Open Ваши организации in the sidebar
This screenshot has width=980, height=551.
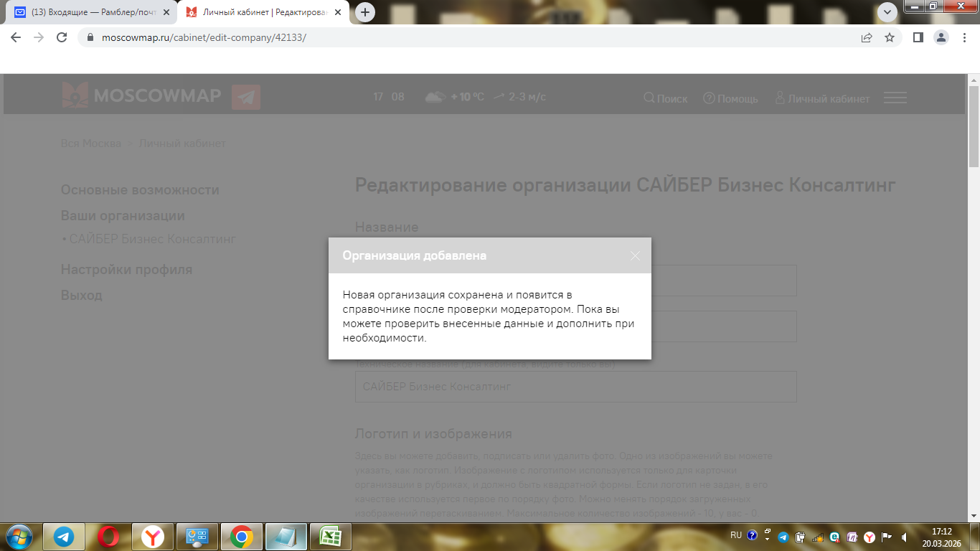pyautogui.click(x=123, y=216)
